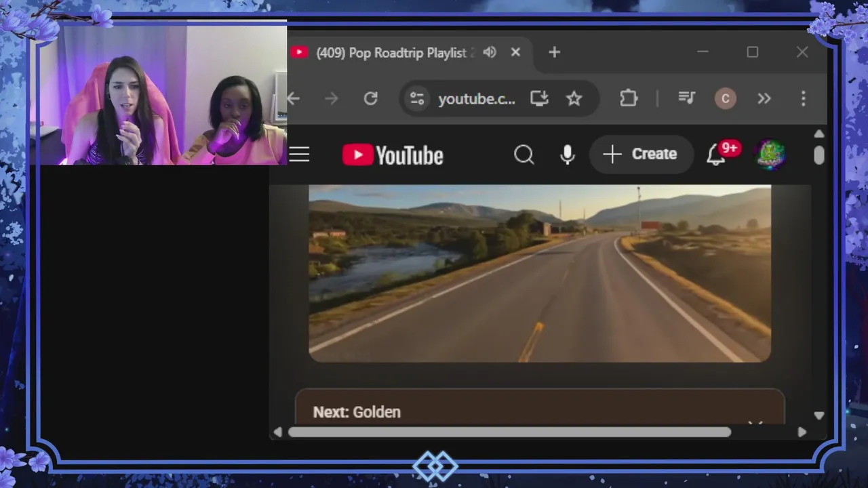Open YouTube search
Viewport: 868px width, 488px height.
pos(524,155)
